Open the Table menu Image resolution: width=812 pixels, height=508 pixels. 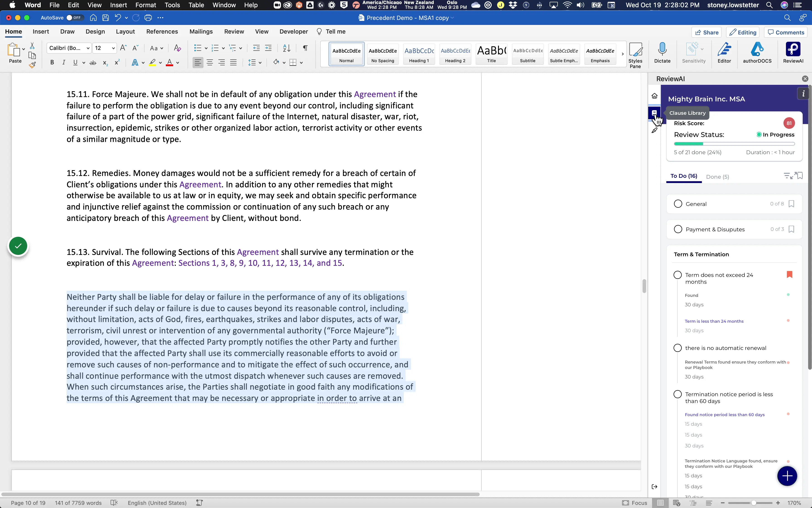pos(196,5)
